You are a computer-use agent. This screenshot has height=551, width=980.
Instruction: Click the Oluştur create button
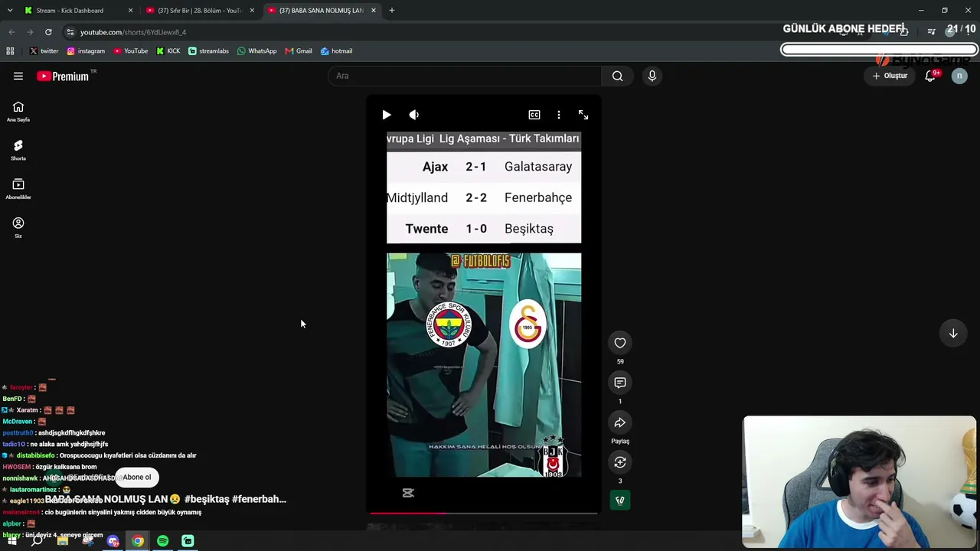(890, 76)
